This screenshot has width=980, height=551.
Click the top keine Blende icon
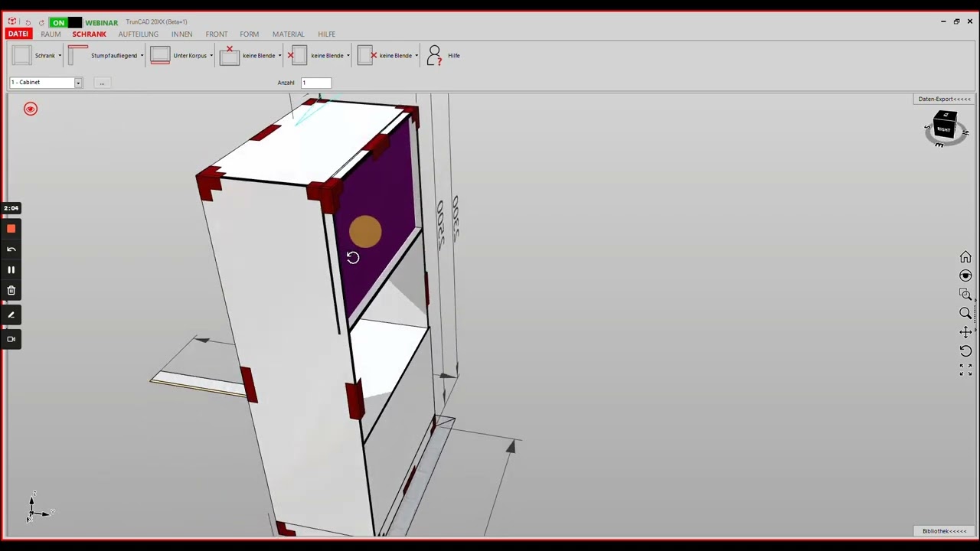point(229,55)
